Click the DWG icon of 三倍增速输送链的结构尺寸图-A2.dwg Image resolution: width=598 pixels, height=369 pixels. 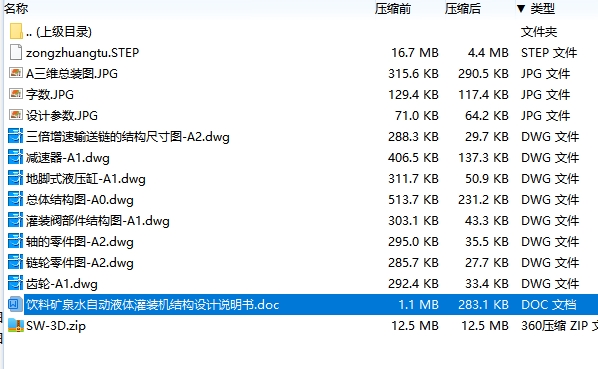click(x=15, y=136)
